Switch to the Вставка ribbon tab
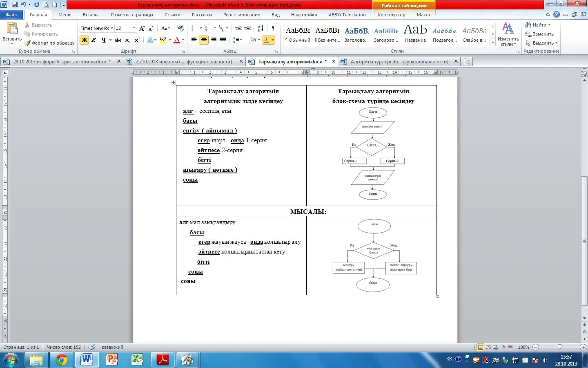588x368 pixels. pyautogui.click(x=91, y=15)
